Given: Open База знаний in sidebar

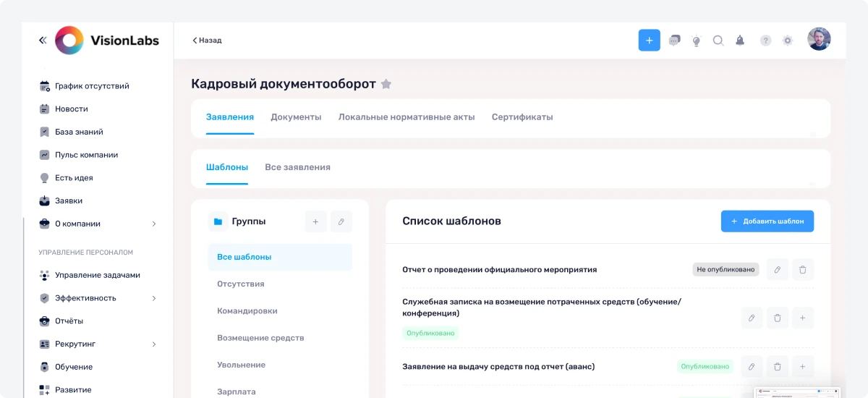Looking at the screenshot, I should (79, 132).
